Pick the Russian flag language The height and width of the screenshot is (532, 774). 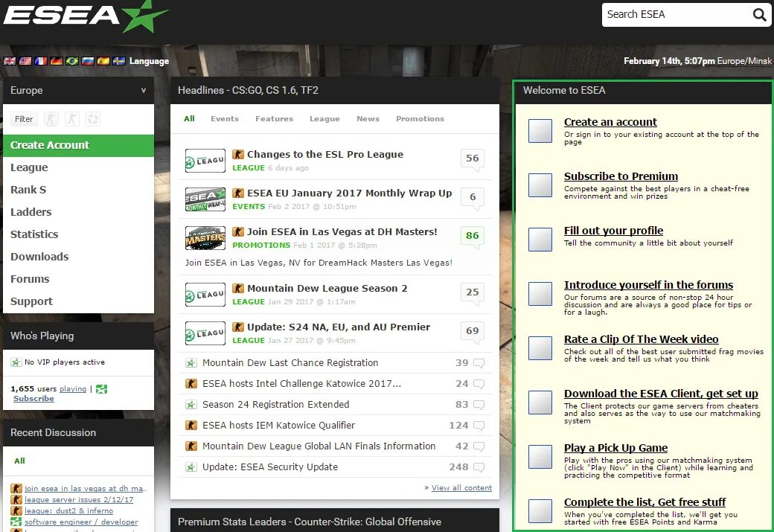pos(87,61)
